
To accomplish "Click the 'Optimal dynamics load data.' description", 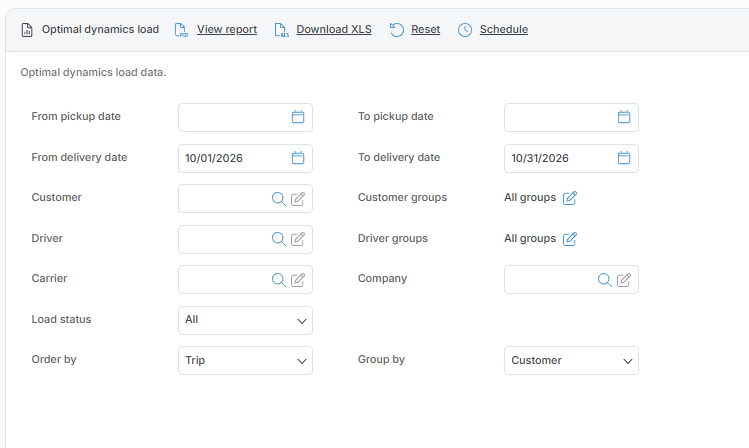I will (x=93, y=73).
